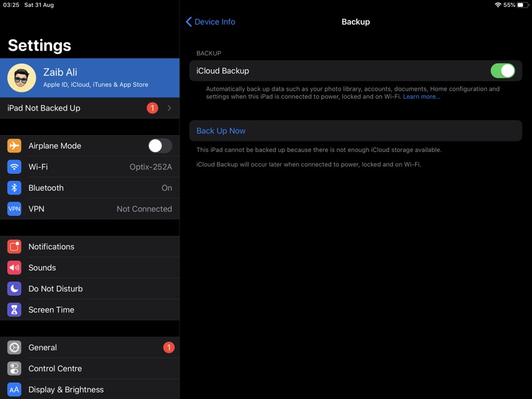
Task: Select the General gear icon
Action: pos(14,348)
